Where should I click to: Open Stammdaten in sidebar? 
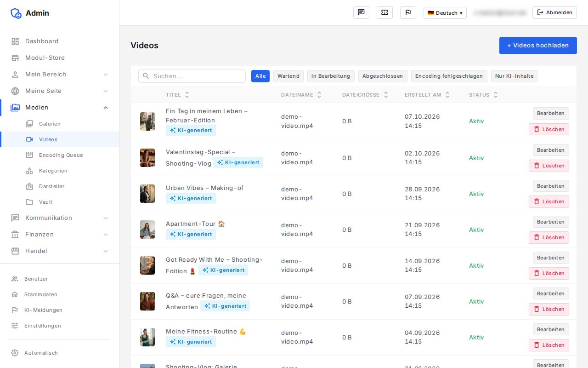(59, 294)
